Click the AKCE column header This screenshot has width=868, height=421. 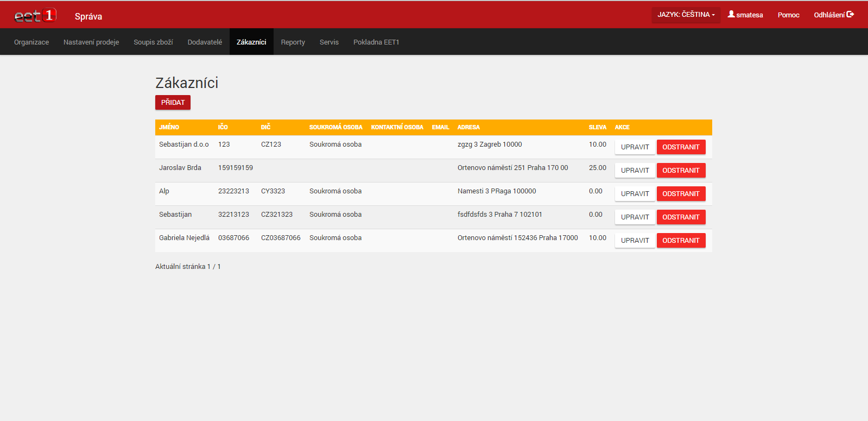point(622,127)
